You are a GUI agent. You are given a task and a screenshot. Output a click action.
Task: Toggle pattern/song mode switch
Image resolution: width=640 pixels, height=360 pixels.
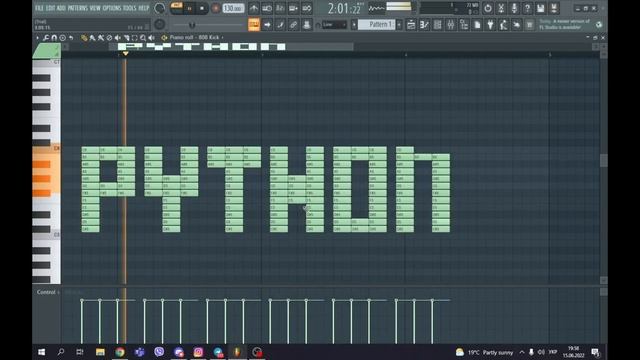click(177, 8)
